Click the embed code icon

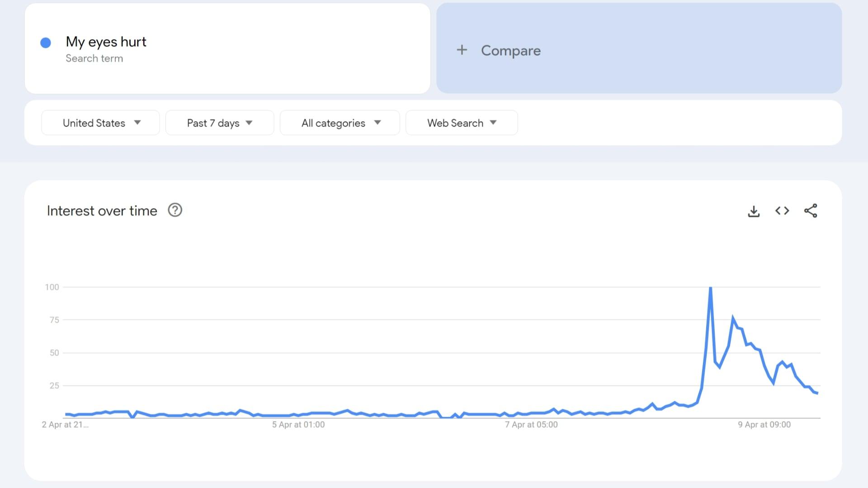coord(782,210)
